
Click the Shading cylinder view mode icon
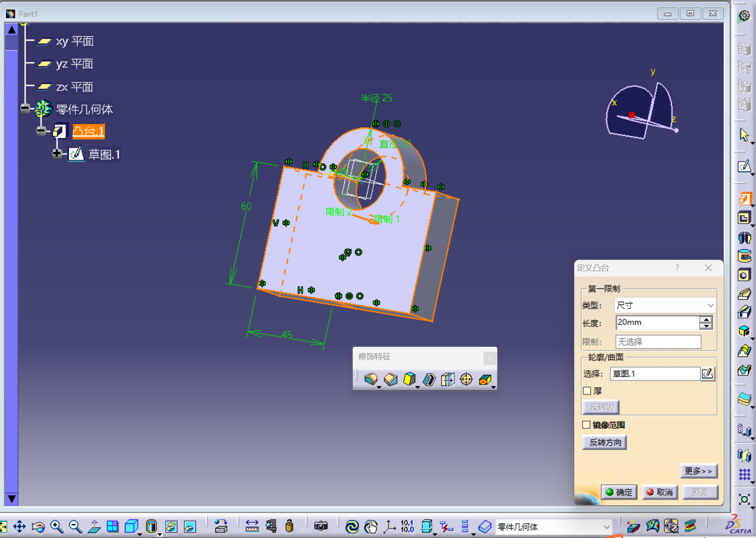[151, 526]
